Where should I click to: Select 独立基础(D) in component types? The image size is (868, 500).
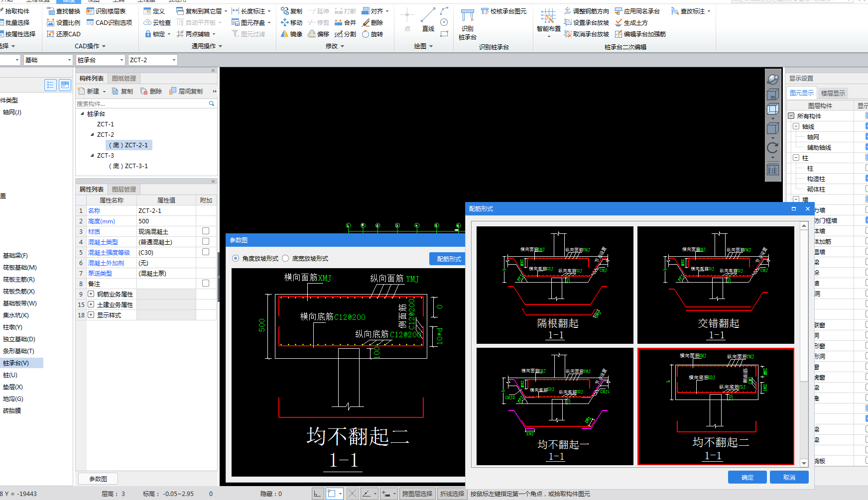[x=19, y=339]
